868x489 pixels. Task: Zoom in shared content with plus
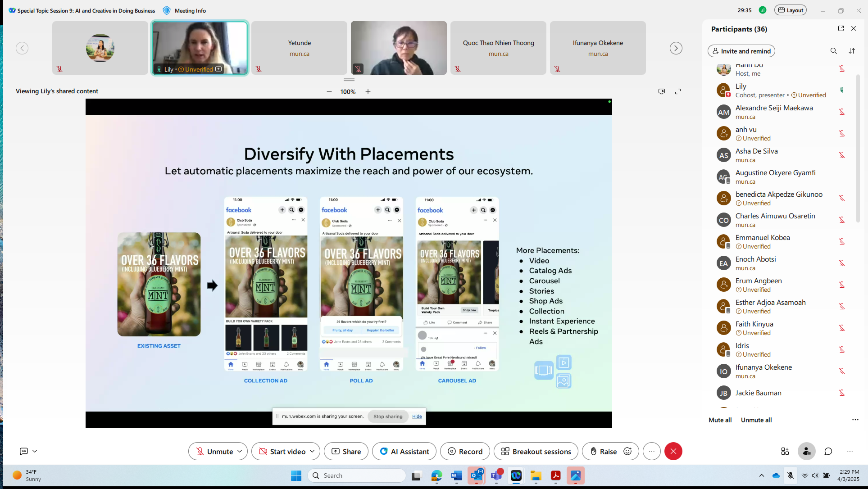368,91
